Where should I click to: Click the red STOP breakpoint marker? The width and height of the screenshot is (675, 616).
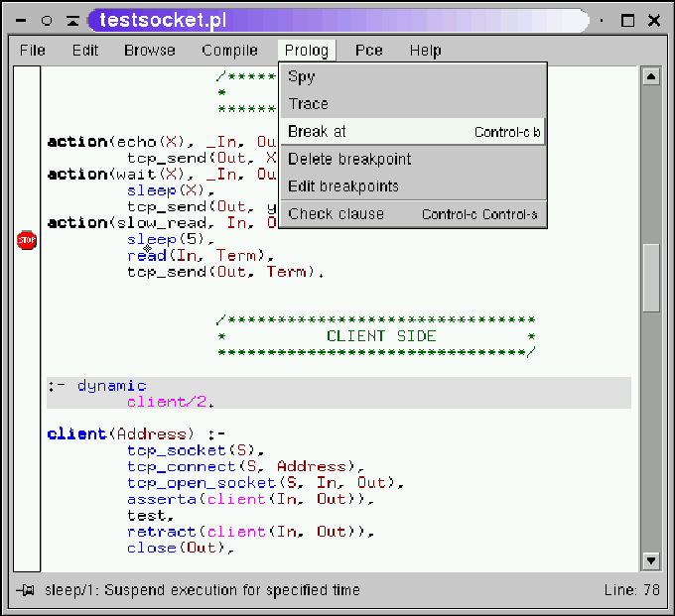tap(27, 240)
